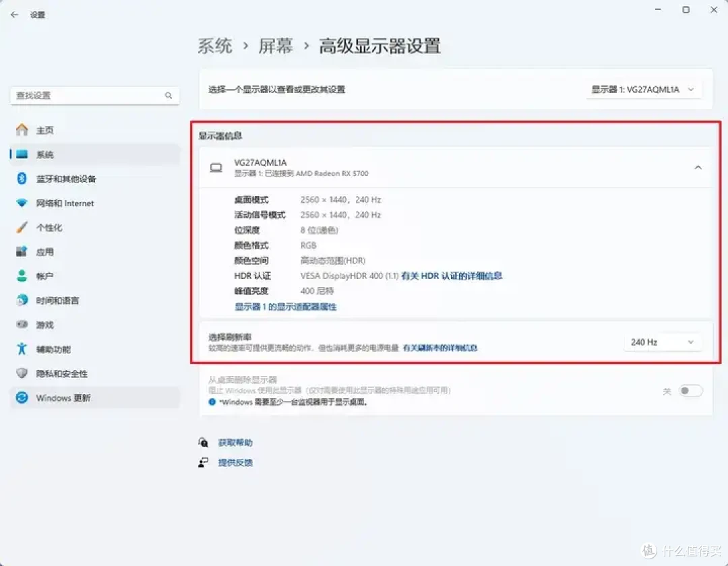This screenshot has width=728, height=566.
Task: Open the refresh rate details link
Action: pos(440,348)
